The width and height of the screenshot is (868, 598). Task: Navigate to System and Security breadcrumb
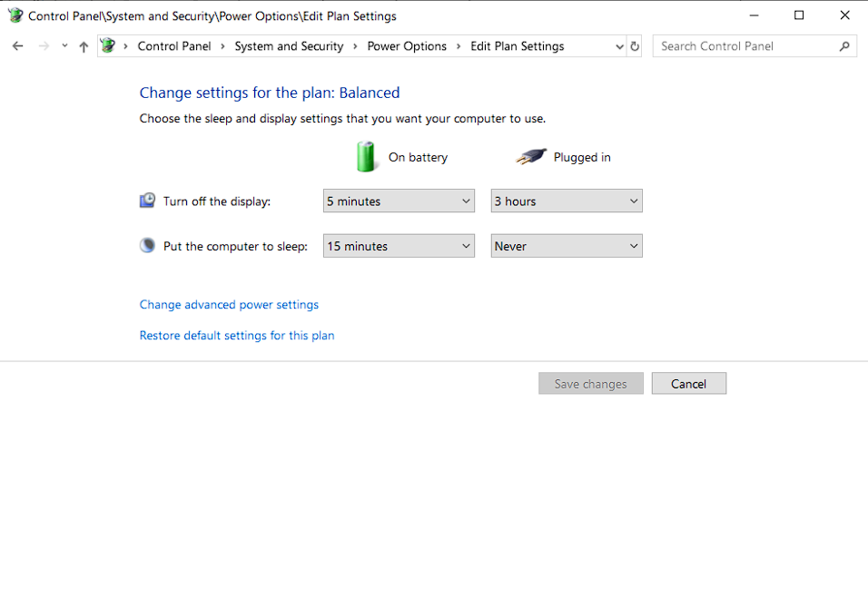[289, 46]
